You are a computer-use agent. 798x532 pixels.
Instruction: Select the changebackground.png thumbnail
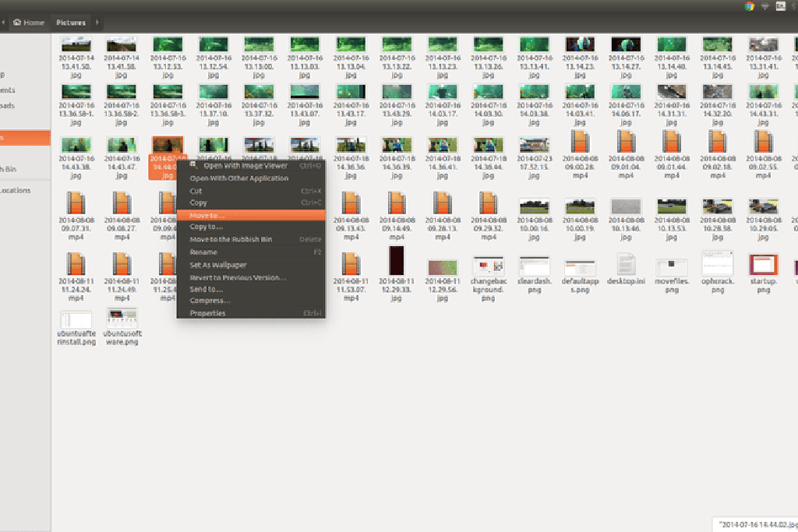coord(488,266)
